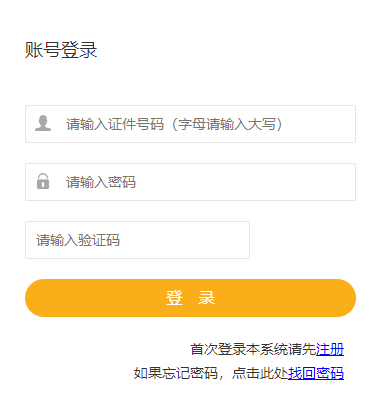Open the 注册 register link
383x399 pixels.
330,349
